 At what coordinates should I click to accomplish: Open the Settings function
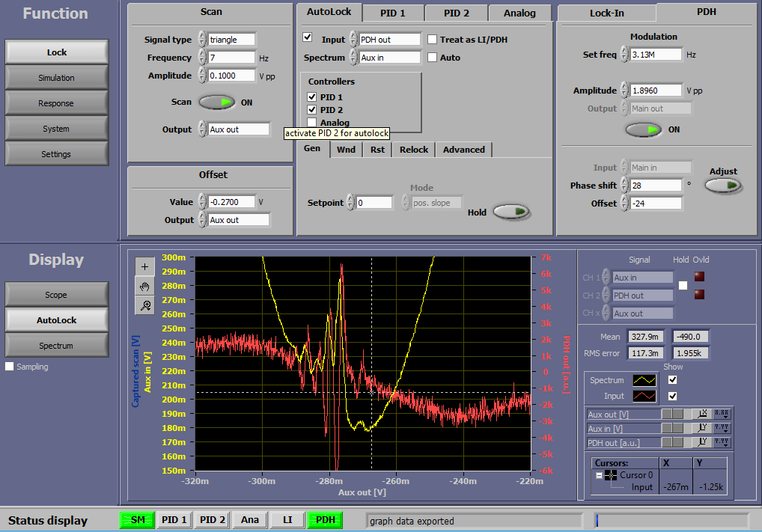(56, 154)
